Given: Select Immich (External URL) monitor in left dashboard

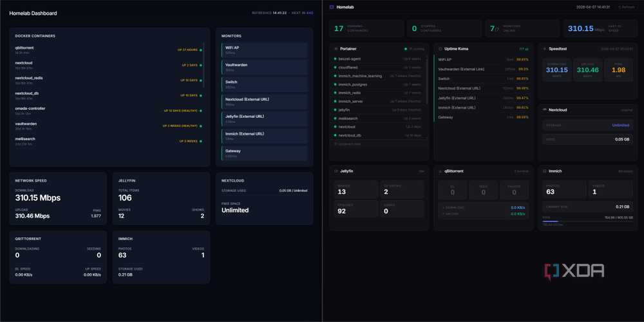Looking at the screenshot, I should click(x=264, y=137).
